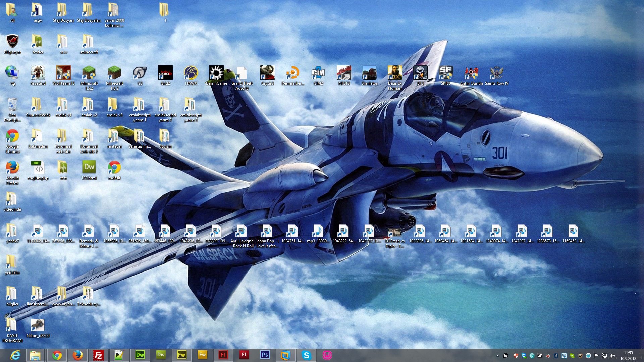Open the Saints Row IV shortcut
The height and width of the screenshot is (362, 644).
pos(497,76)
